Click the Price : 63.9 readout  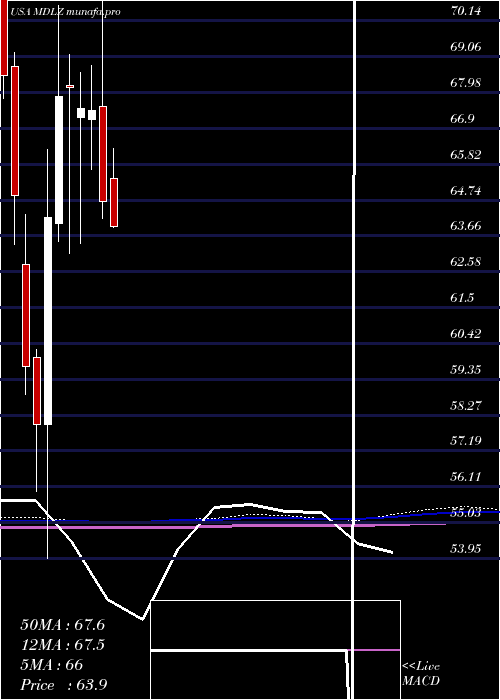(x=63, y=685)
